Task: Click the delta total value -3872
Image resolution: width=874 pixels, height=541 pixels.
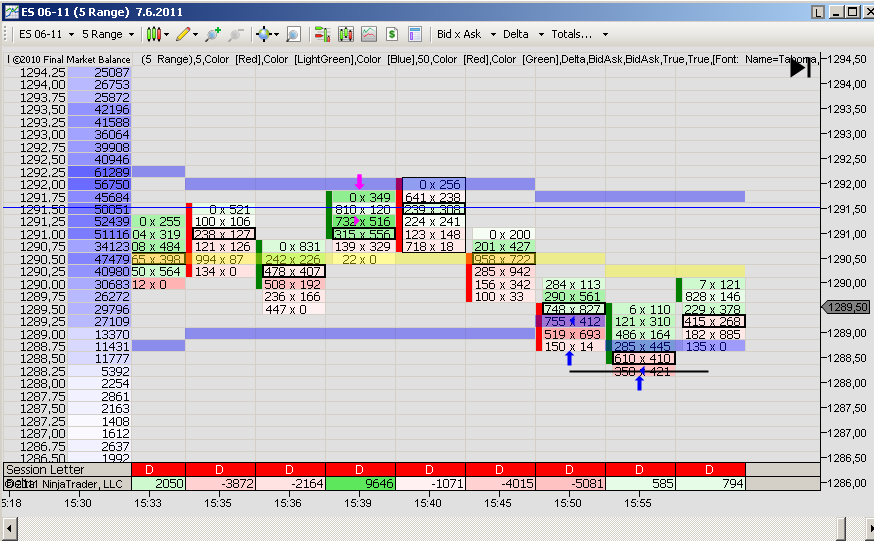Action: click(x=221, y=484)
